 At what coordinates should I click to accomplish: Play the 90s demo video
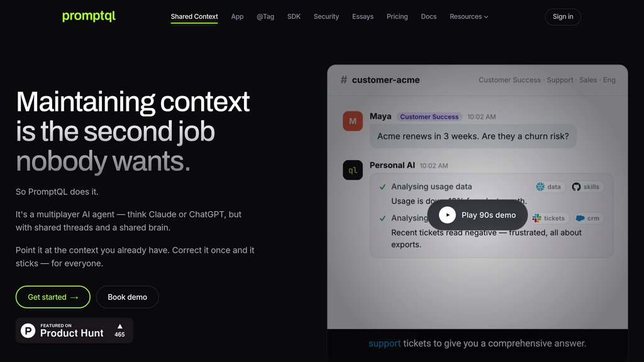point(477,215)
